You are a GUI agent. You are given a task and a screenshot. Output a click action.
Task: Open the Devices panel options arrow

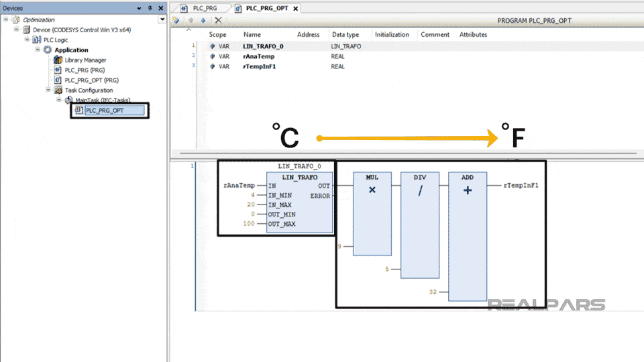[139, 8]
